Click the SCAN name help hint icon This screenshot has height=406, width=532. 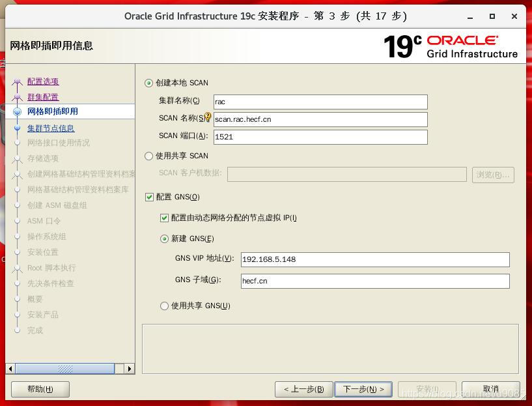(208, 117)
